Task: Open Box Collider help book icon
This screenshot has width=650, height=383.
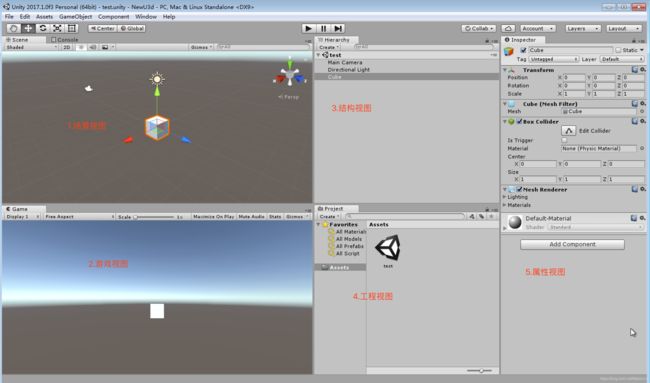Action: (635, 121)
